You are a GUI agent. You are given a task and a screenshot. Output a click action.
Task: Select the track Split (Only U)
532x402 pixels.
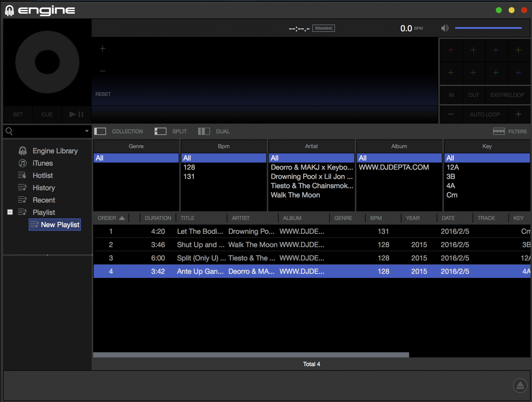(312, 258)
